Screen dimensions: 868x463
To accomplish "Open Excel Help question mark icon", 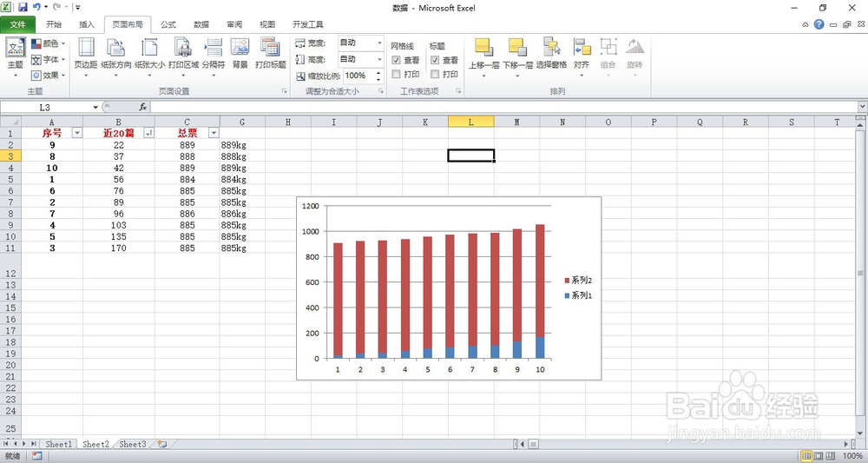I will click(819, 24).
